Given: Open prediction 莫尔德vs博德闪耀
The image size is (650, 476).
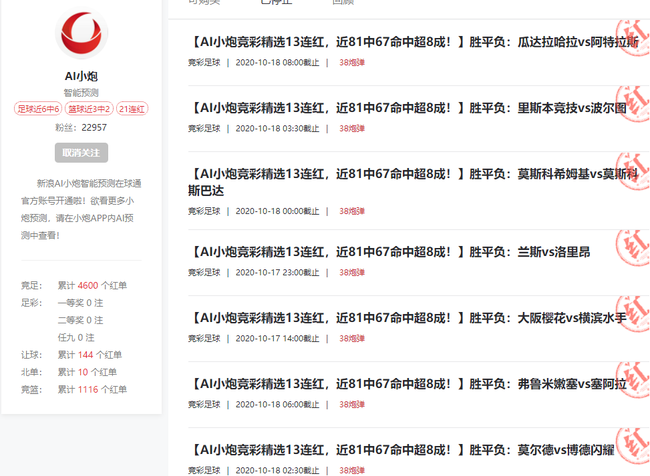Looking at the screenshot, I should coord(401,450).
